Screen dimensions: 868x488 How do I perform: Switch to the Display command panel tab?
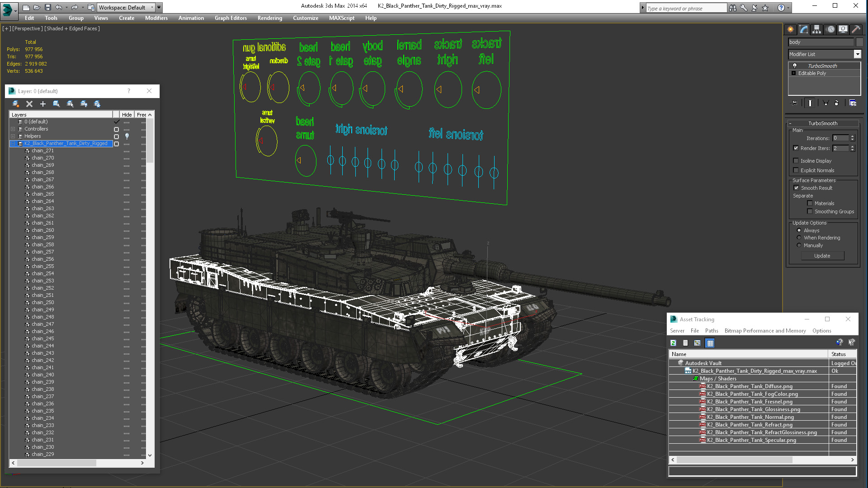click(x=843, y=29)
